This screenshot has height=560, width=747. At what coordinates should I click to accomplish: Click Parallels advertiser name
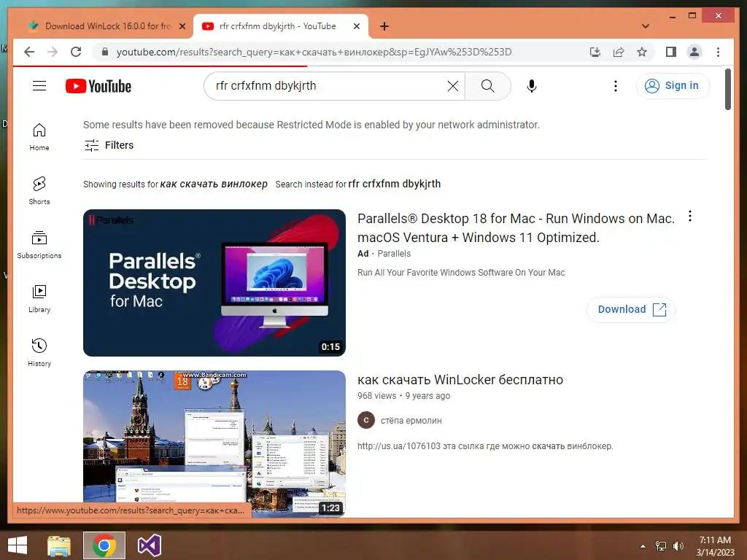[x=394, y=253]
